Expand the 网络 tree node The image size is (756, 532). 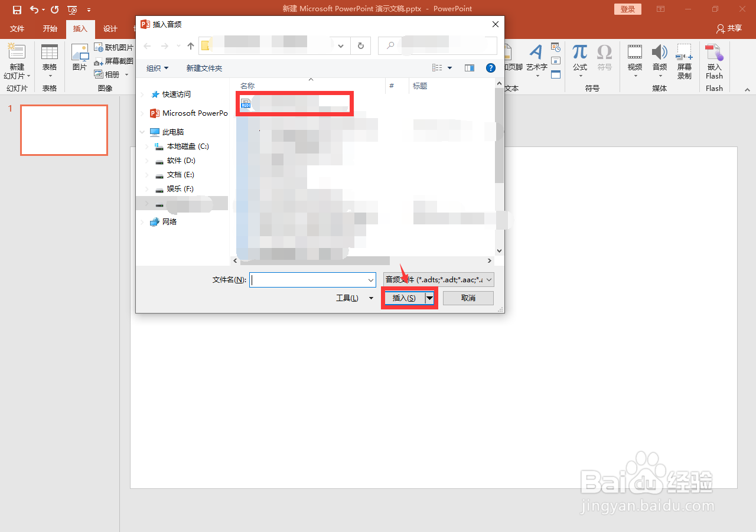point(142,221)
